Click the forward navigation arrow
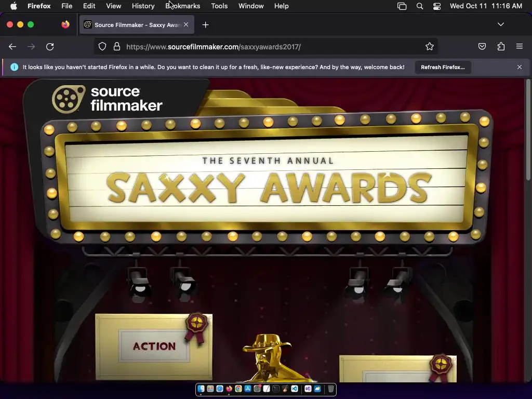532x399 pixels. (31, 46)
